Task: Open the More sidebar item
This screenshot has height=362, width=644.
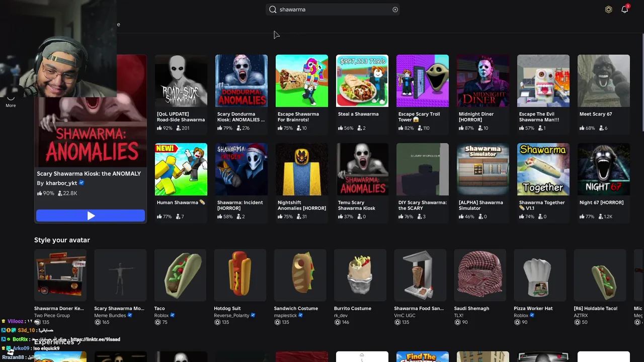Action: 11,101
